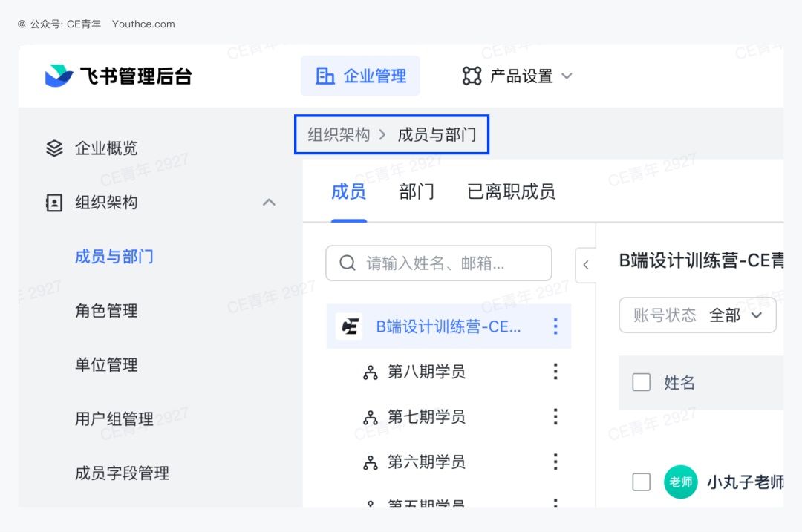Click the B端设计训练营 organization logo

coord(349,326)
